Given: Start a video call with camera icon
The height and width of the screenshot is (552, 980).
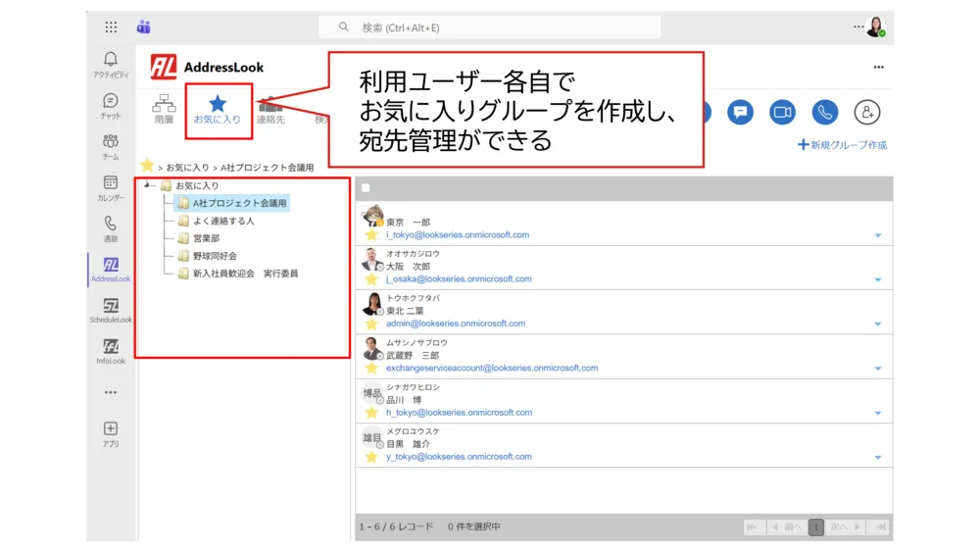Looking at the screenshot, I should pyautogui.click(x=782, y=113).
